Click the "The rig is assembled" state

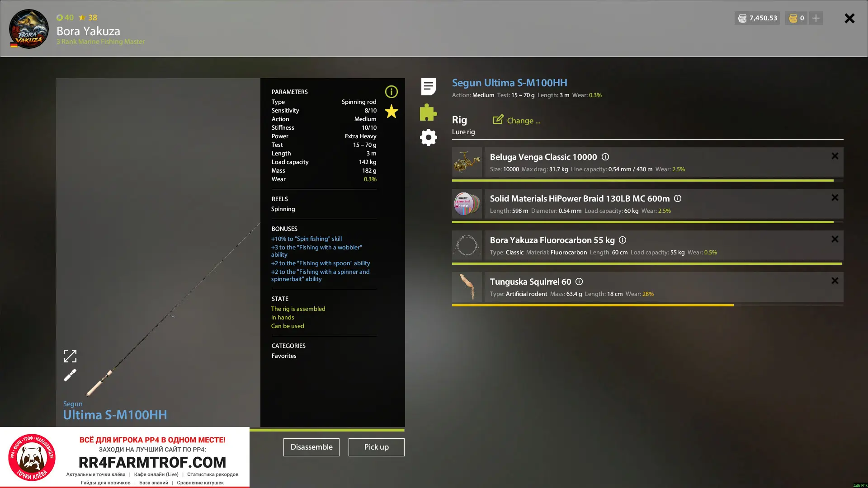tap(298, 309)
